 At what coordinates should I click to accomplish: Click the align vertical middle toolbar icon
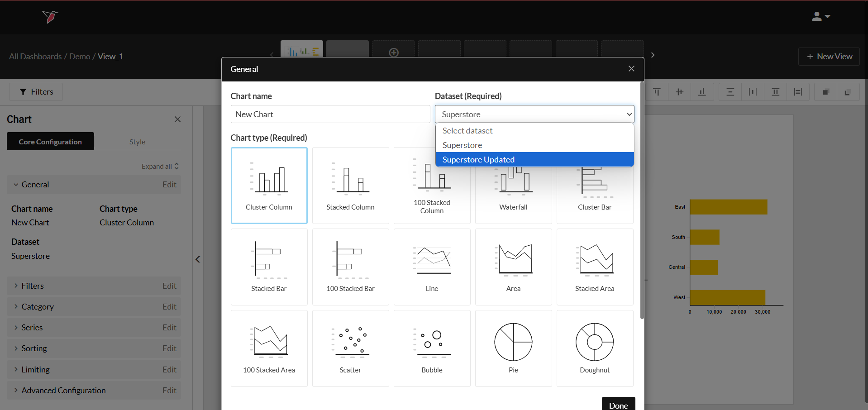[x=679, y=92]
